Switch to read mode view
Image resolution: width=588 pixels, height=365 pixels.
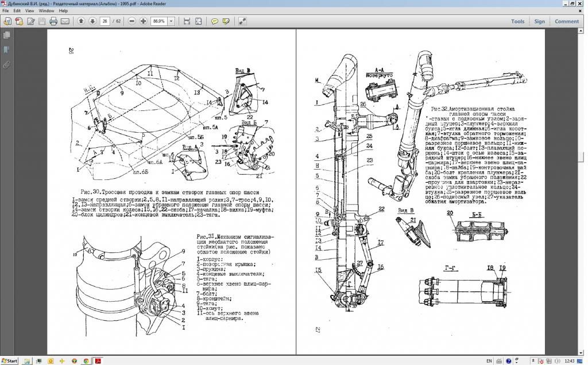pyautogui.click(x=242, y=21)
